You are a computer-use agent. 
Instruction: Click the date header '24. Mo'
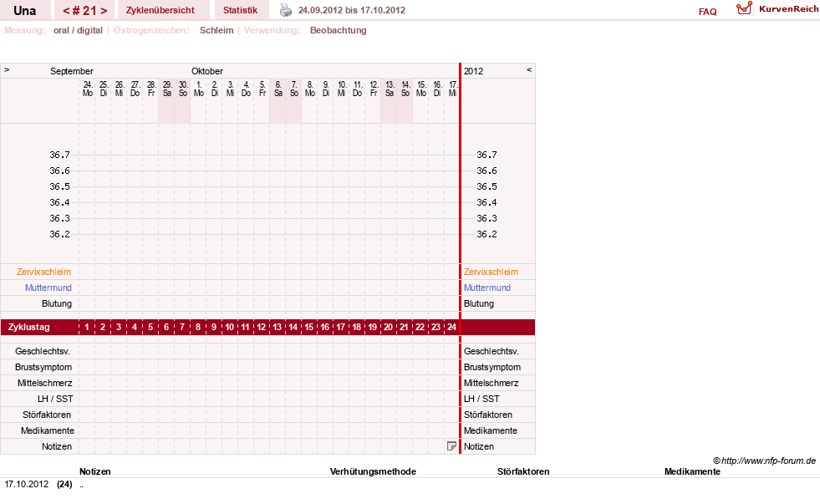tap(87, 89)
